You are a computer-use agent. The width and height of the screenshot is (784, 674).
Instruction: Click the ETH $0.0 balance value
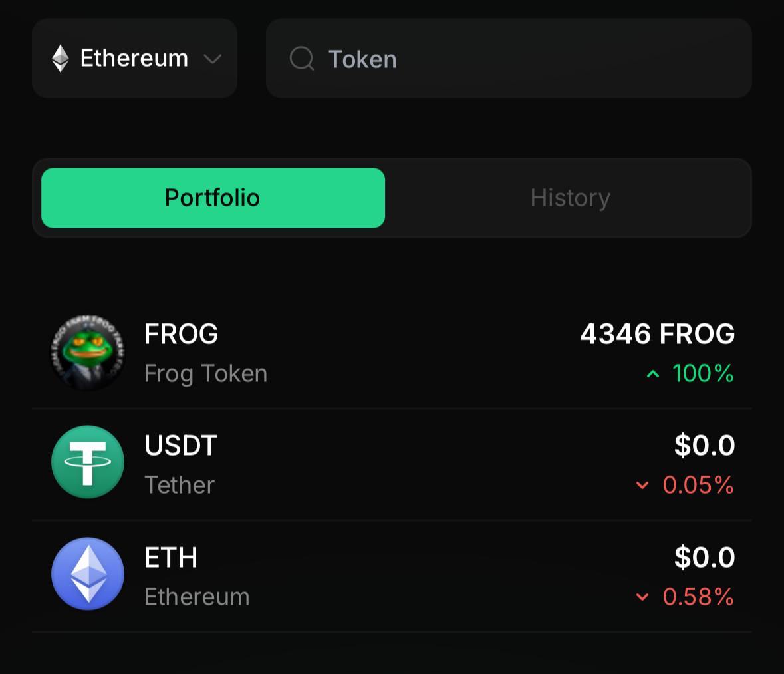coord(704,557)
